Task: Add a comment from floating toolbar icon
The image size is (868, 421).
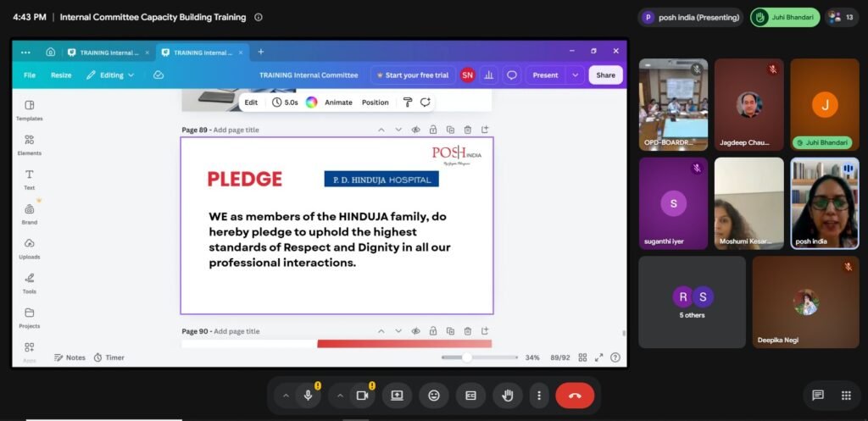Action: click(426, 102)
